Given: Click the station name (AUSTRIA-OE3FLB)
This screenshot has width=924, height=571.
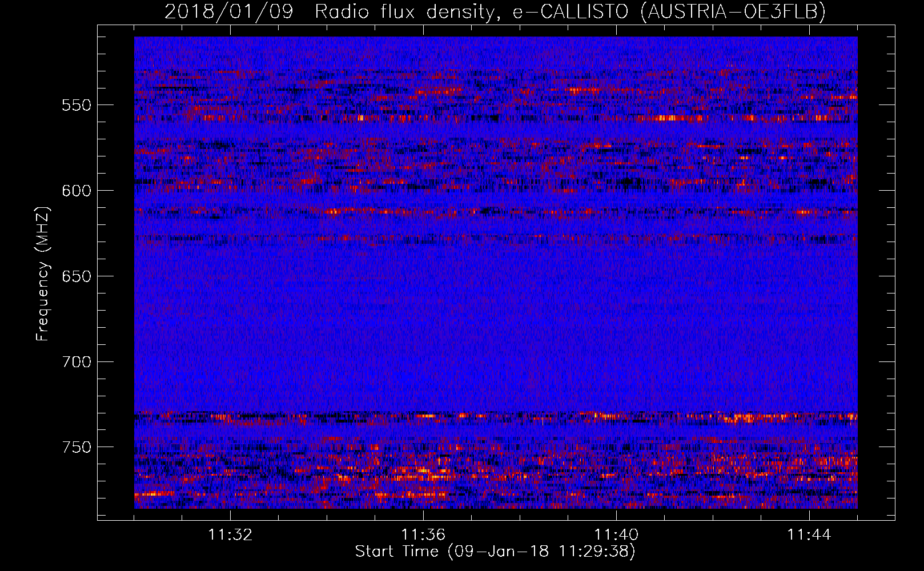Looking at the screenshot, I should tap(734, 11).
